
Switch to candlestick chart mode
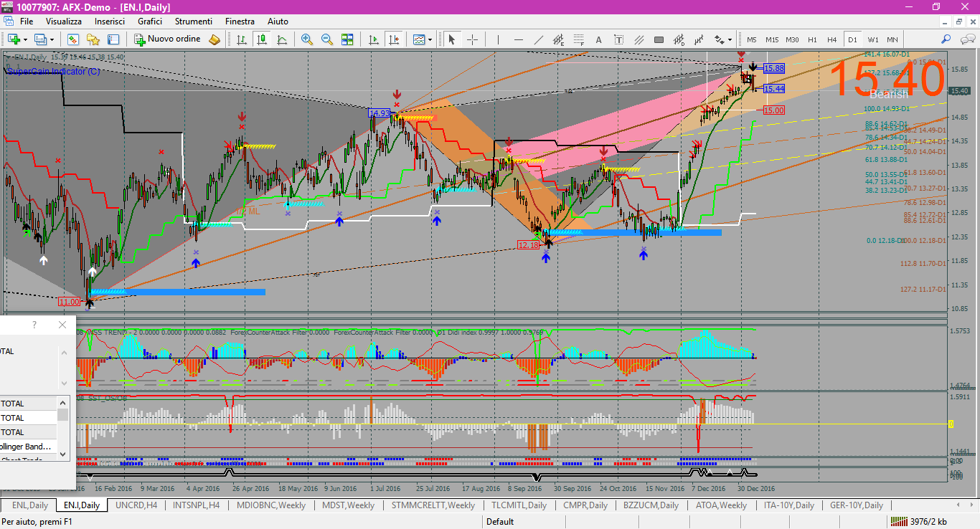pos(262,39)
